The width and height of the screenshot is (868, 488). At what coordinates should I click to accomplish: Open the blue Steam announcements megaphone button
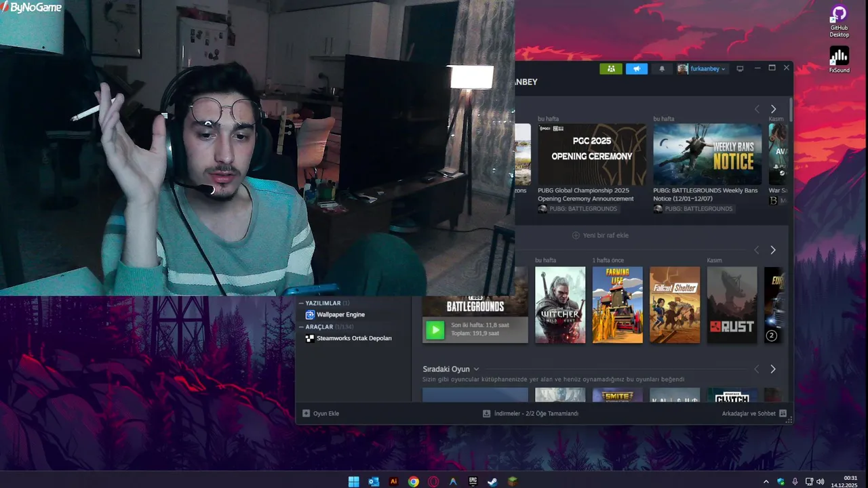pyautogui.click(x=636, y=68)
